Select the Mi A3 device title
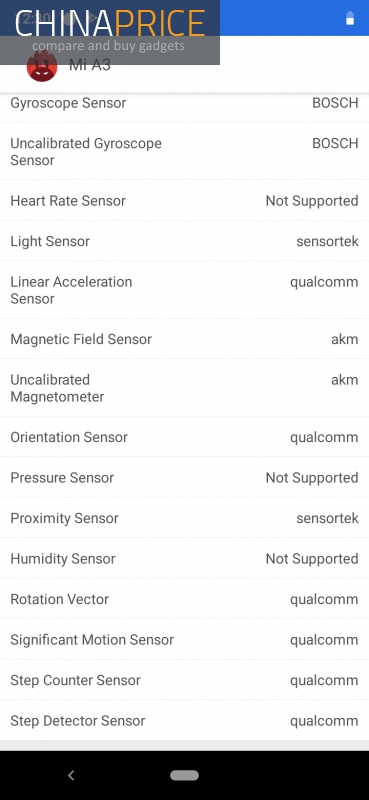The image size is (369, 800). (x=90, y=65)
